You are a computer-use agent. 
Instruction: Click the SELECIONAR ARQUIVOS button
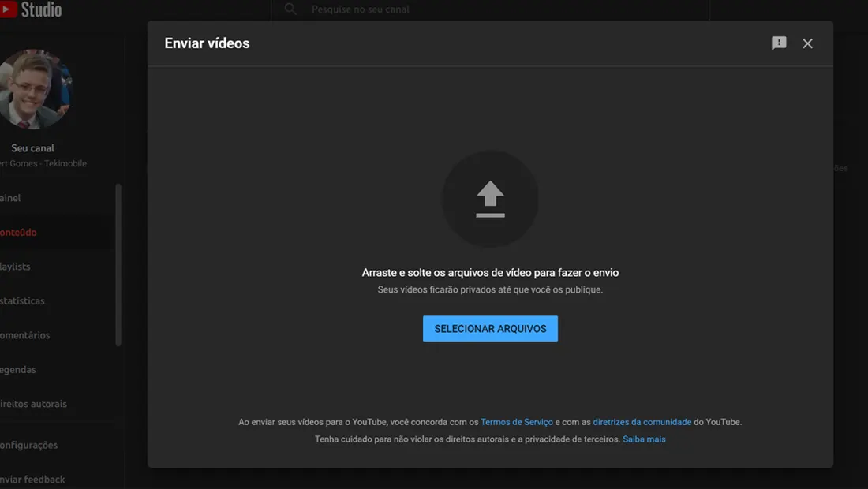(x=490, y=329)
